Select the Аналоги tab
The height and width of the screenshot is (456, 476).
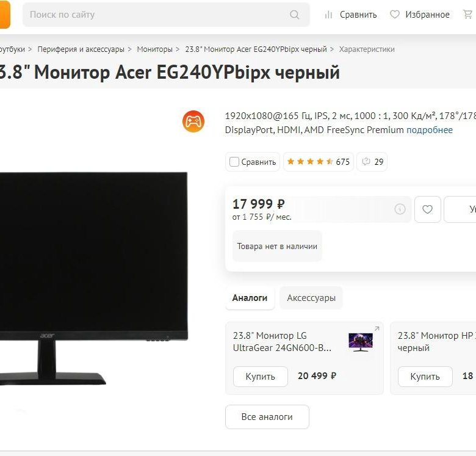pyautogui.click(x=250, y=298)
